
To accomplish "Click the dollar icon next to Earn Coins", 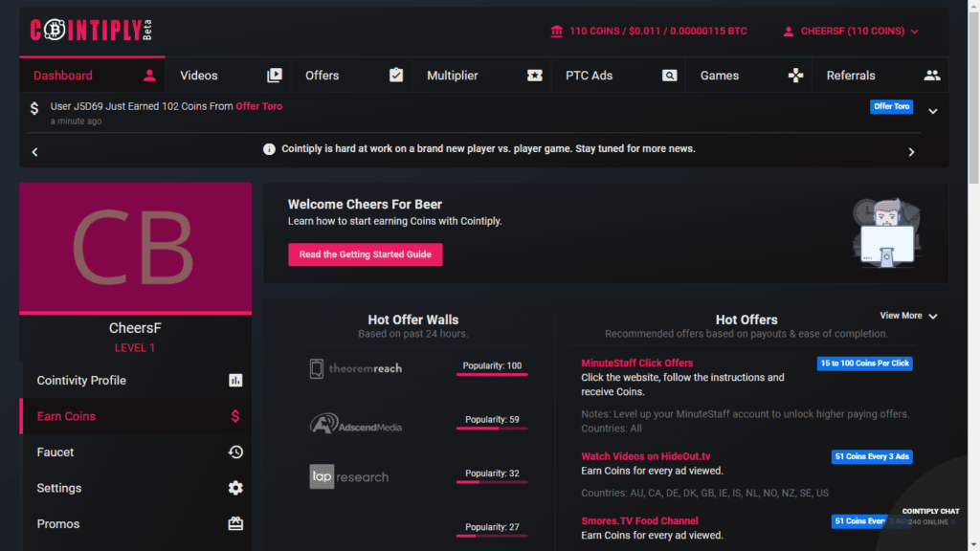I will pyautogui.click(x=235, y=416).
